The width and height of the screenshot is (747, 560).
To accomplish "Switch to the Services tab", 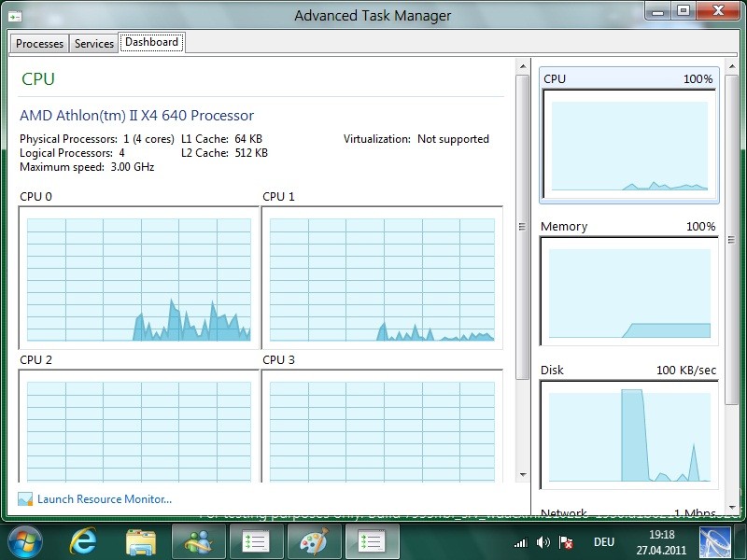I will point(94,43).
